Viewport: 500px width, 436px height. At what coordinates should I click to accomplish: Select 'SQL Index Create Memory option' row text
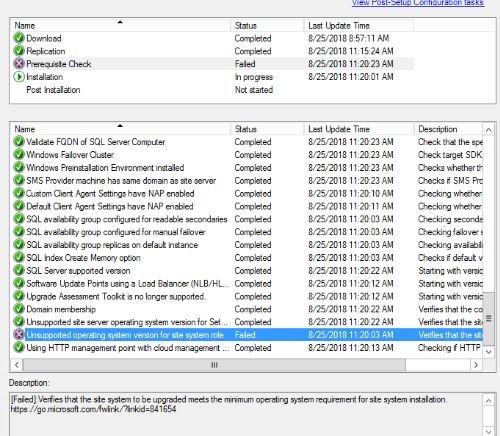click(83, 258)
